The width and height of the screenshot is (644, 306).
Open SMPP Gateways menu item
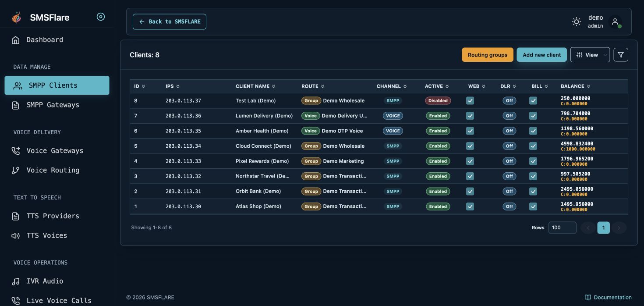click(57, 105)
